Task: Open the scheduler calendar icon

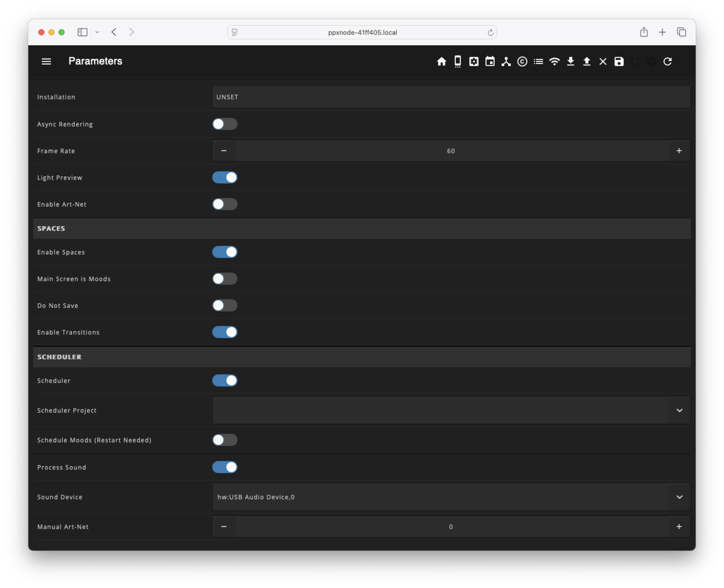Action: coord(490,61)
